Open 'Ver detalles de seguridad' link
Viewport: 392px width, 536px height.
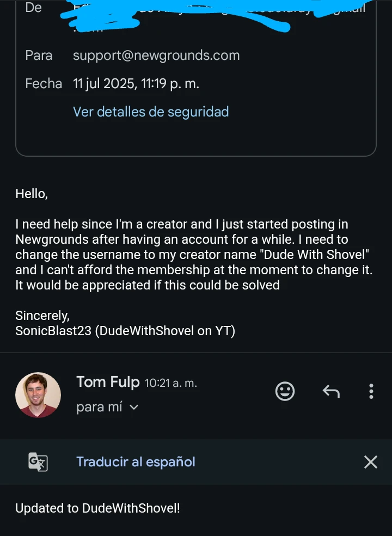[x=151, y=112]
